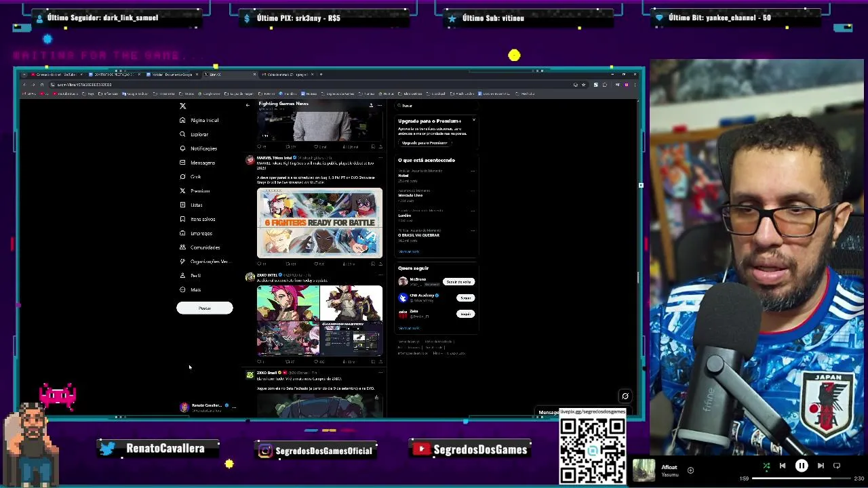Add Afloat to liked songs
The width and height of the screenshot is (868, 488).
pyautogui.click(x=690, y=470)
